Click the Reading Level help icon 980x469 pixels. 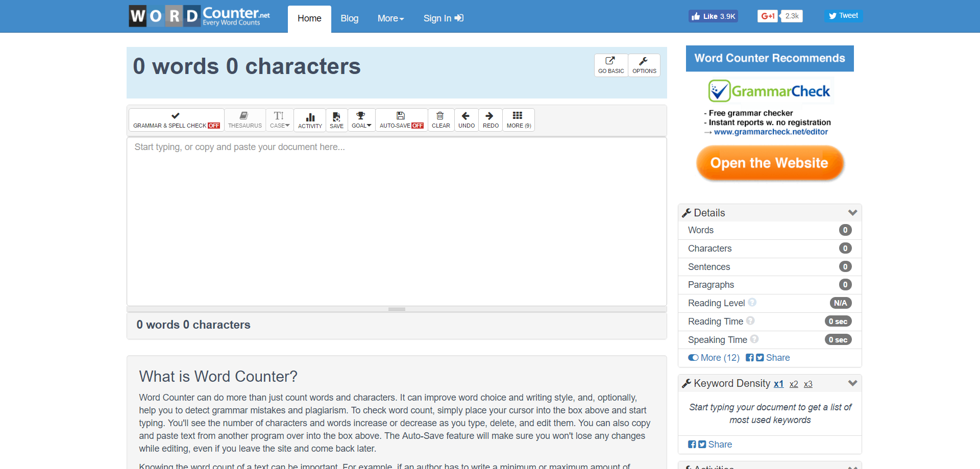(752, 302)
